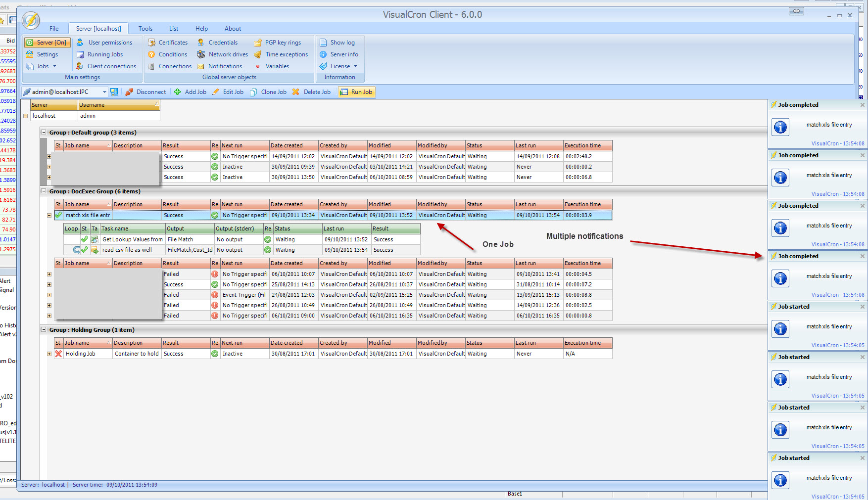Select the Holding Job row
The image size is (868, 500).
(81, 354)
